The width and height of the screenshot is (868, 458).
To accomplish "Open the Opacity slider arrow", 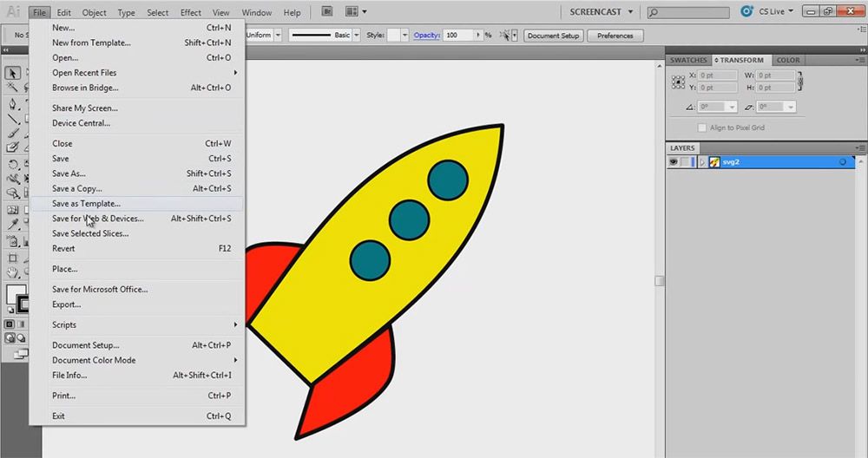I will click(x=478, y=35).
